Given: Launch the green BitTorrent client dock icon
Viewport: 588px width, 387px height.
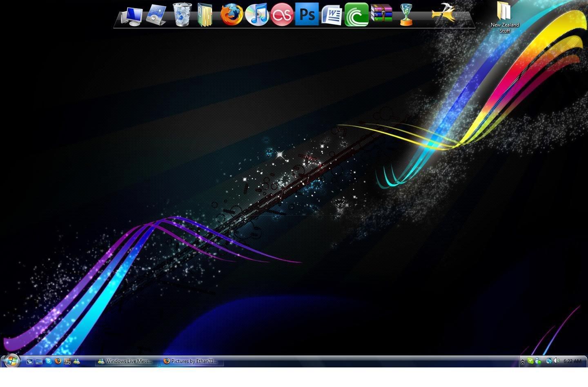Looking at the screenshot, I should [x=356, y=14].
